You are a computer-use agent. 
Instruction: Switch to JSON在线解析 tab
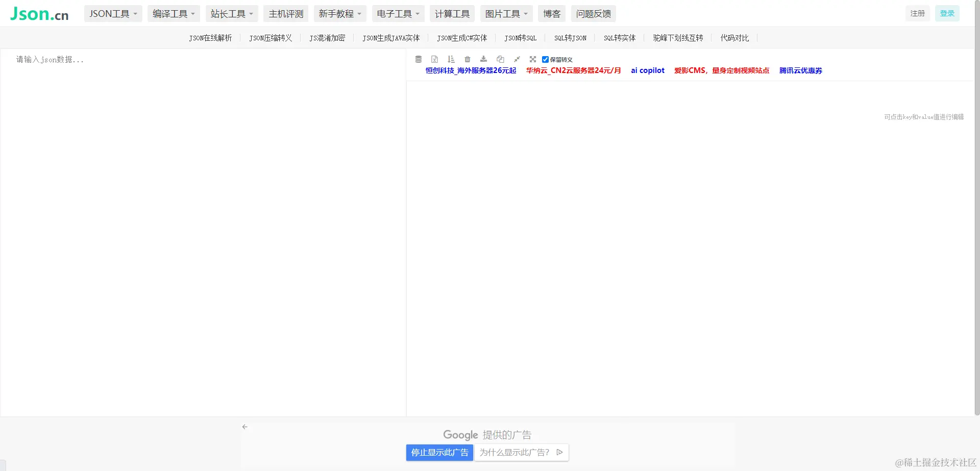[x=210, y=38]
